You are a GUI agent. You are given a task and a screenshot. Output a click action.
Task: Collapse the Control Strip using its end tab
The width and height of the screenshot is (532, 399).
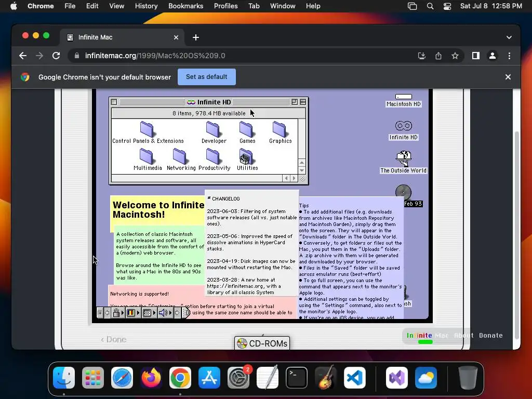[x=186, y=312]
